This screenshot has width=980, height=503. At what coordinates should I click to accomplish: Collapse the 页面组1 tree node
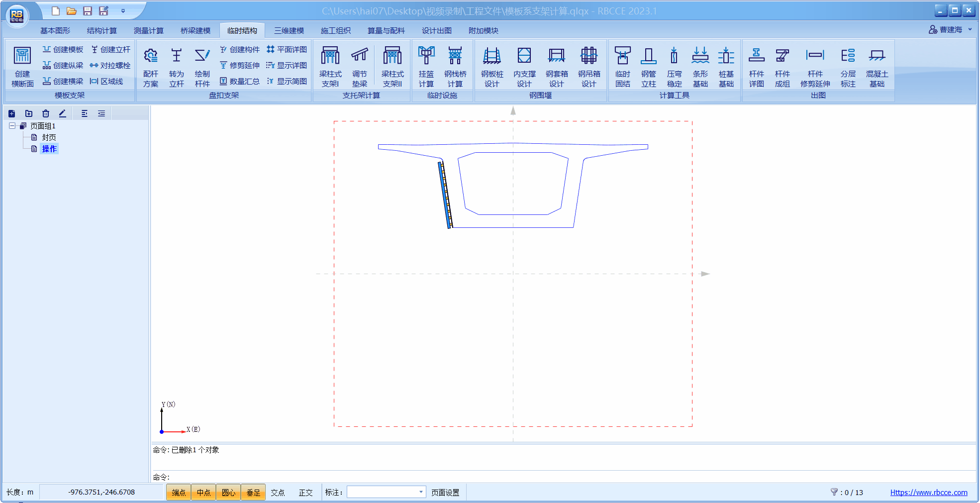click(12, 126)
